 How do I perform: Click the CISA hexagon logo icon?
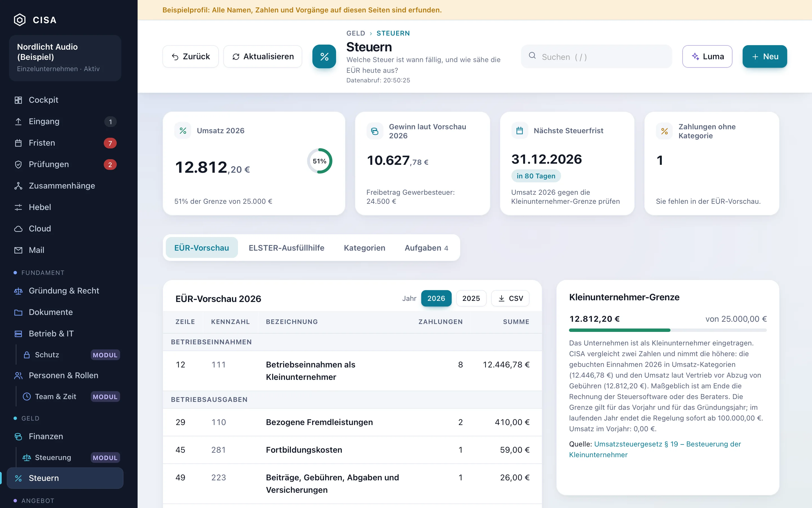[19, 20]
